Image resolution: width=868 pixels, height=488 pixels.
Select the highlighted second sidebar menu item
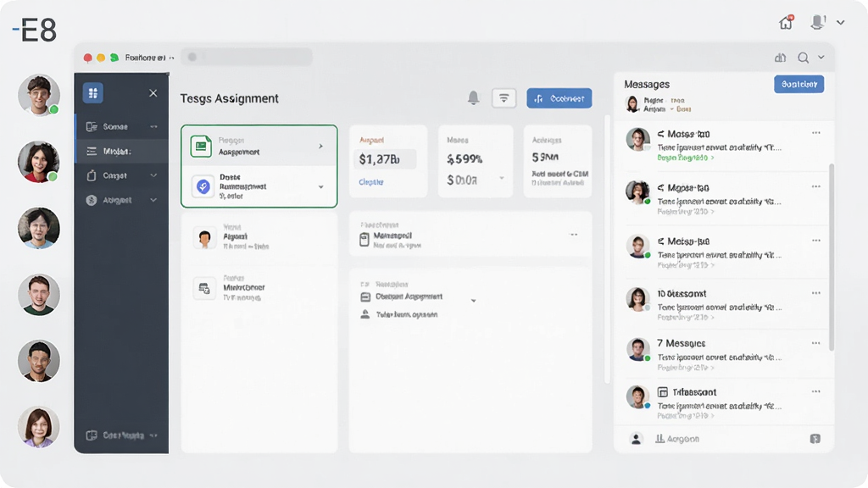point(121,151)
